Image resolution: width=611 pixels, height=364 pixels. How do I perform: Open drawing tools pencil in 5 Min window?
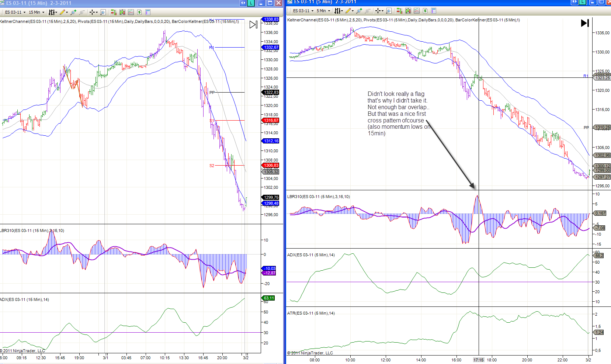coord(349,11)
